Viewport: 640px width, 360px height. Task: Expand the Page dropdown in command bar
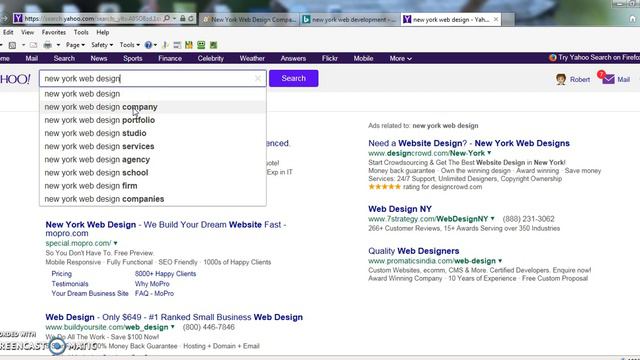tap(75, 45)
